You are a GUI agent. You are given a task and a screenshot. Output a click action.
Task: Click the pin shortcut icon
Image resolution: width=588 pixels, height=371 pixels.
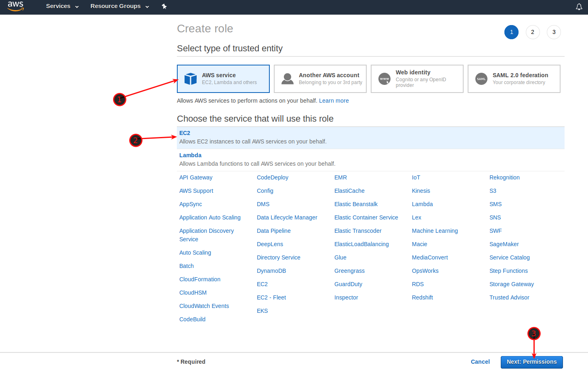[x=164, y=6]
